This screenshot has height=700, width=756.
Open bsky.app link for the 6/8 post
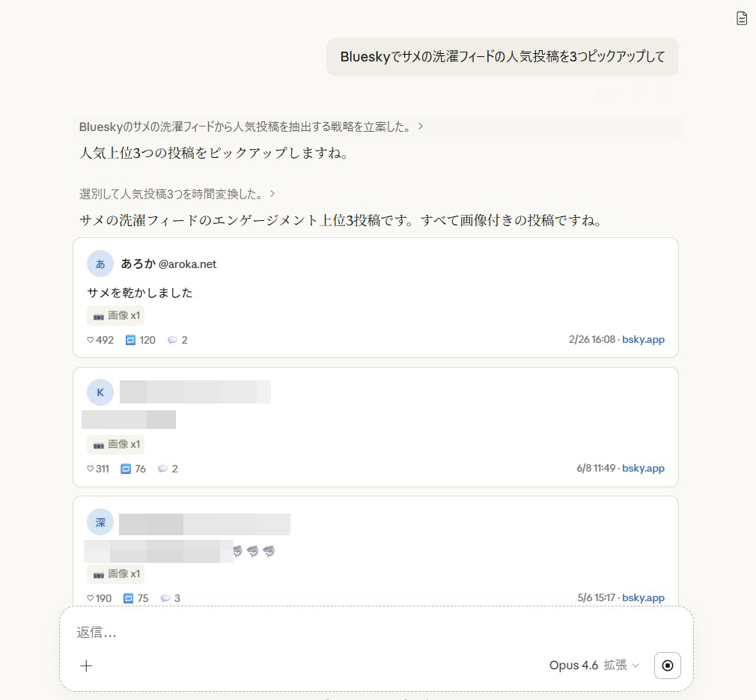643,468
